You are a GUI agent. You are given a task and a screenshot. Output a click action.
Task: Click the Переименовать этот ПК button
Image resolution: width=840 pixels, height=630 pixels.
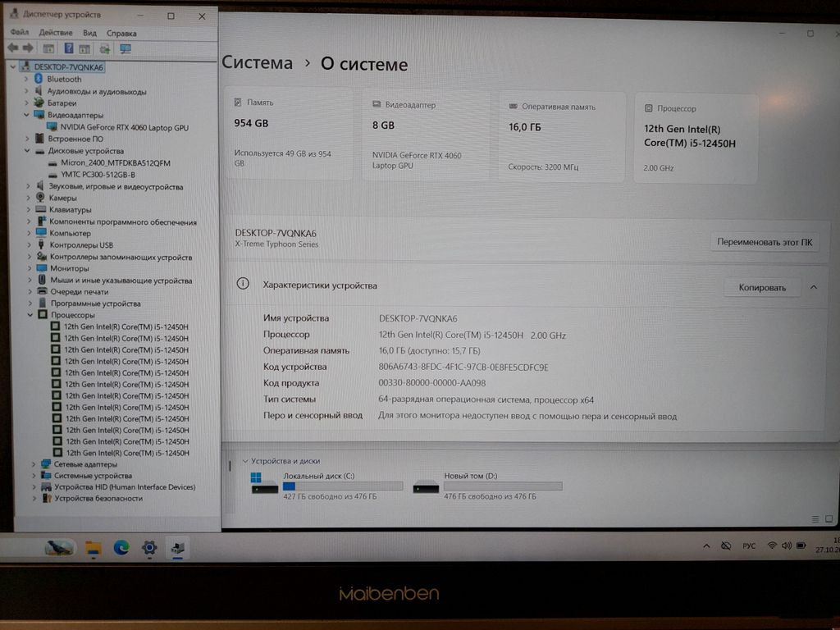(764, 242)
